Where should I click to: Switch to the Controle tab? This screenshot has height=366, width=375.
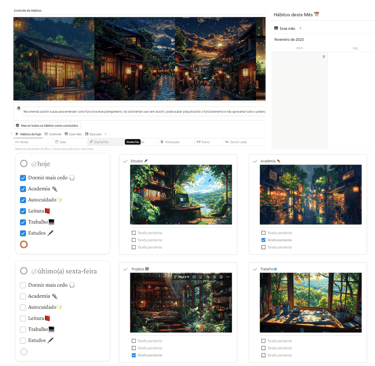pyautogui.click(x=53, y=134)
